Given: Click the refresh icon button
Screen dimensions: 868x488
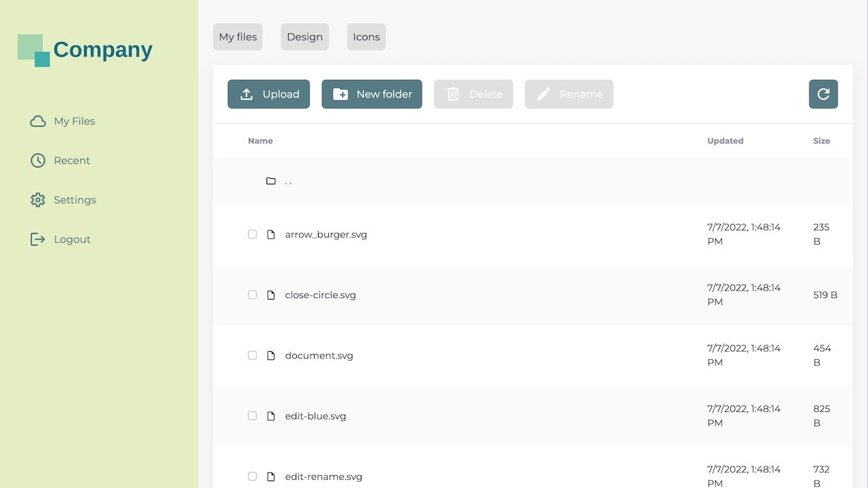Looking at the screenshot, I should 823,94.
